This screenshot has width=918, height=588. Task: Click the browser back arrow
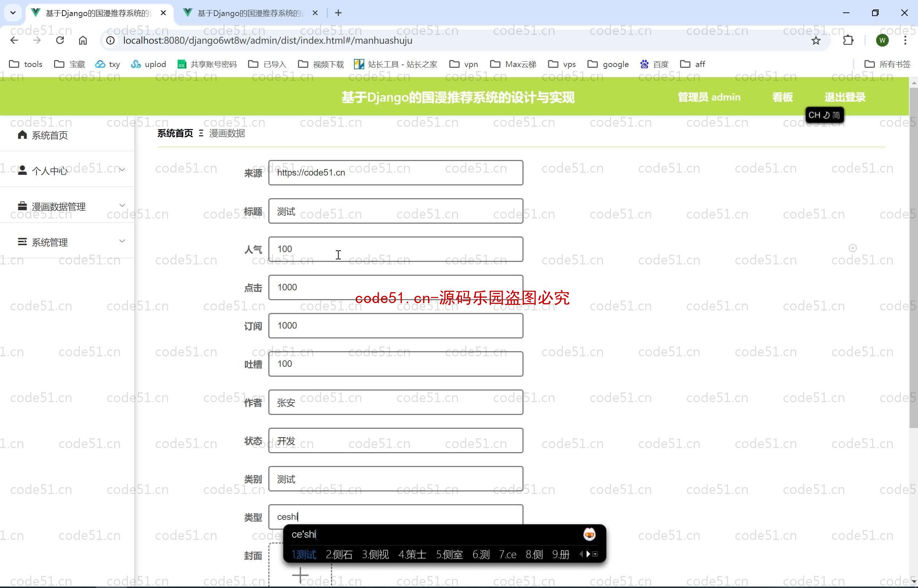coord(14,40)
